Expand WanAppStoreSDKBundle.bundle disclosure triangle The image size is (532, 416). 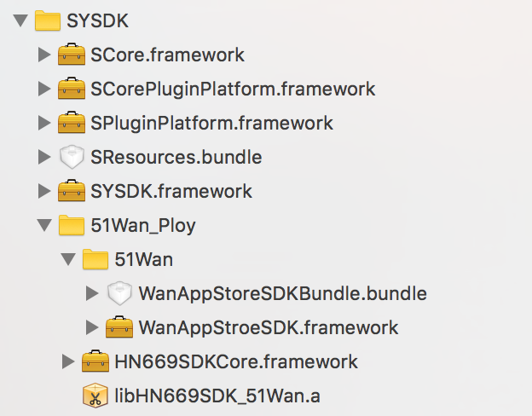[x=92, y=293]
